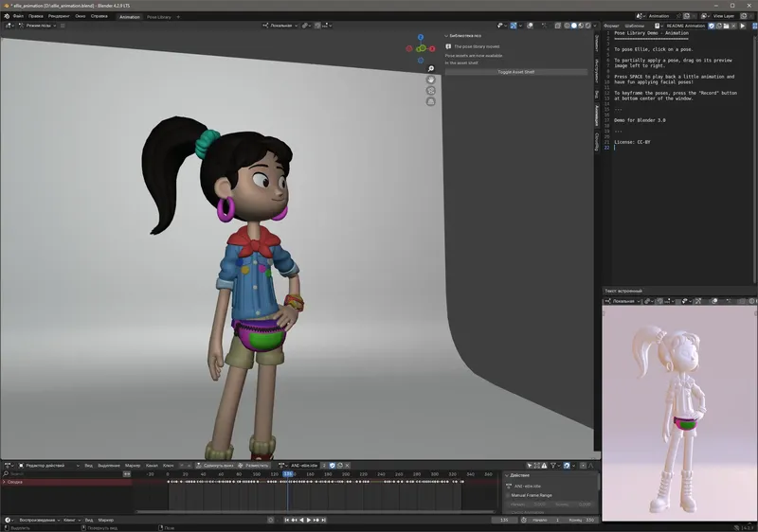Select rendered viewport shading icon
Screen dimensions: 758x532
(588, 26)
